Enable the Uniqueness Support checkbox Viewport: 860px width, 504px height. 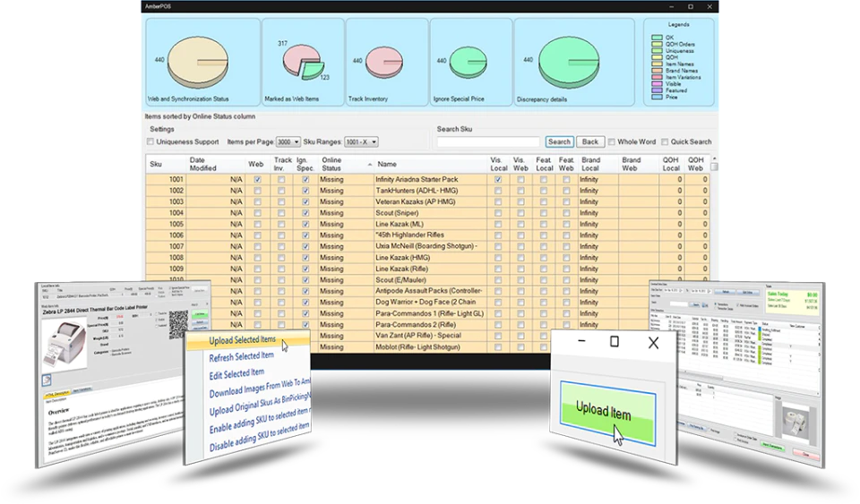(x=150, y=141)
